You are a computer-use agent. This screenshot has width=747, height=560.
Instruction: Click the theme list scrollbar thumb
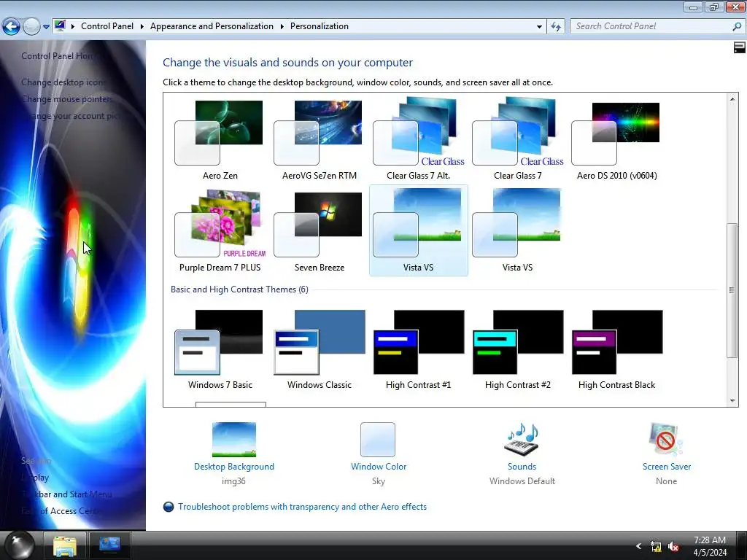click(x=732, y=290)
